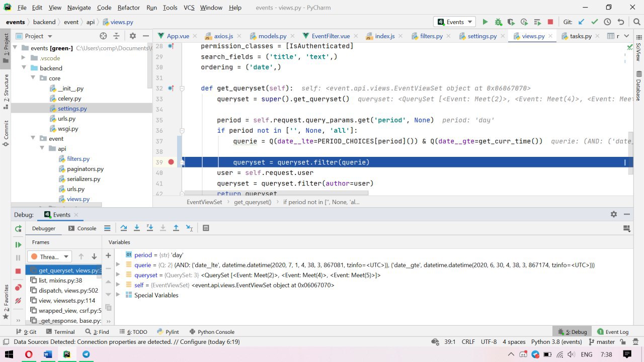Rerun the Events debug session
The height and width of the screenshot is (362, 644).
coord(18,229)
